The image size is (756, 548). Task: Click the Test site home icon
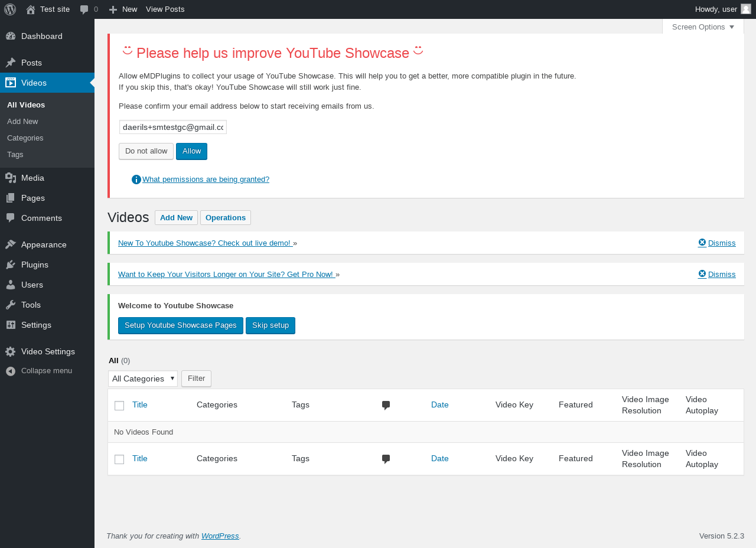(31, 9)
